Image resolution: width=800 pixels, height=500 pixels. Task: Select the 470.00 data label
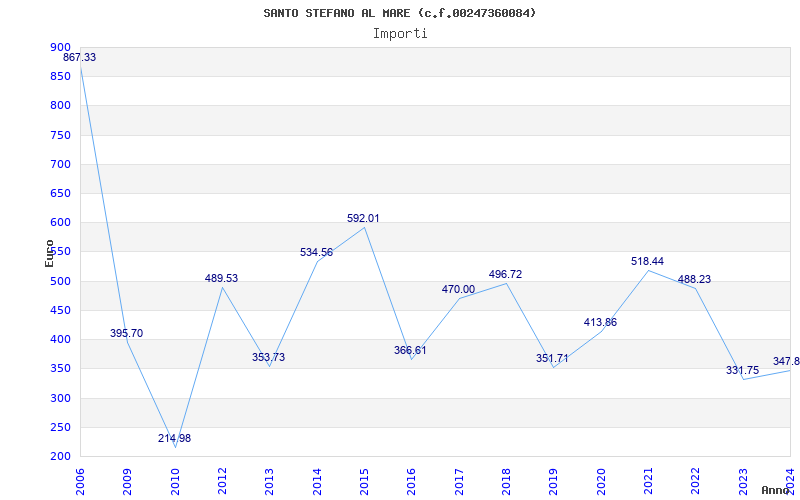point(458,290)
